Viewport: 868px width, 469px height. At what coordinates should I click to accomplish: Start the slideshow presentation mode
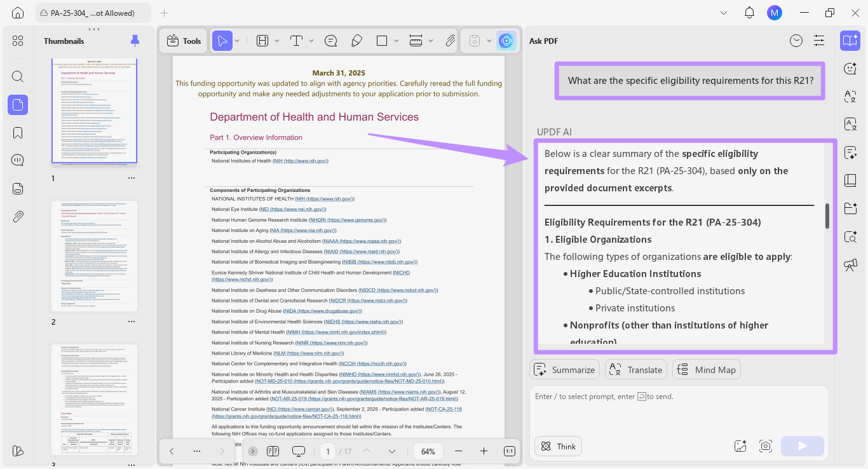299,451
